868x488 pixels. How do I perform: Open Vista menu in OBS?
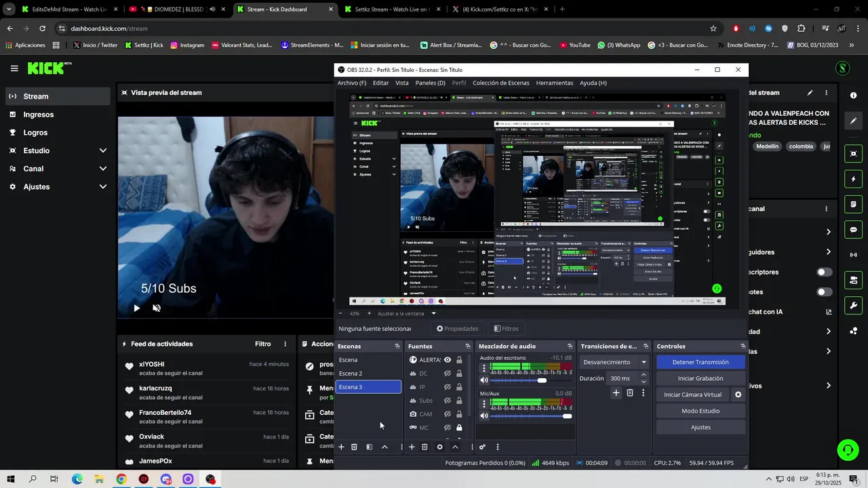point(402,83)
